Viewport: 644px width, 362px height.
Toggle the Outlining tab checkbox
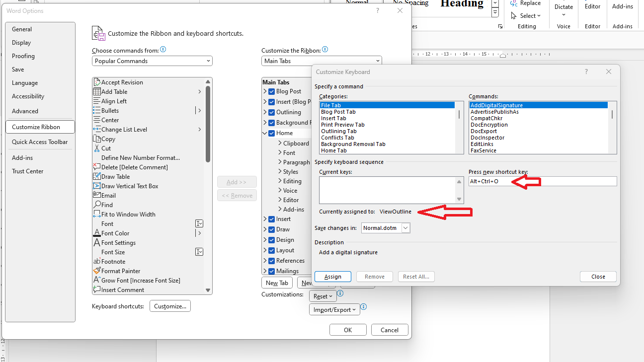click(271, 112)
